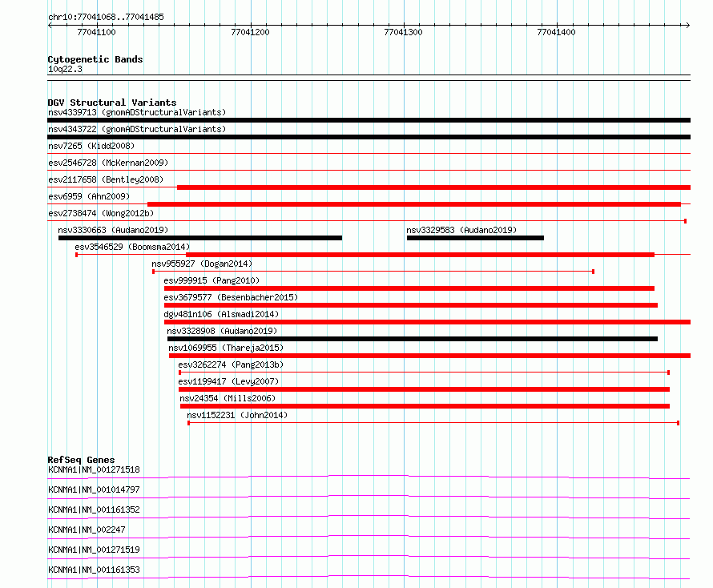713x588 pixels.
Task: Select esv3679577 (Besenbacher2015) label
Action: pyautogui.click(x=231, y=297)
